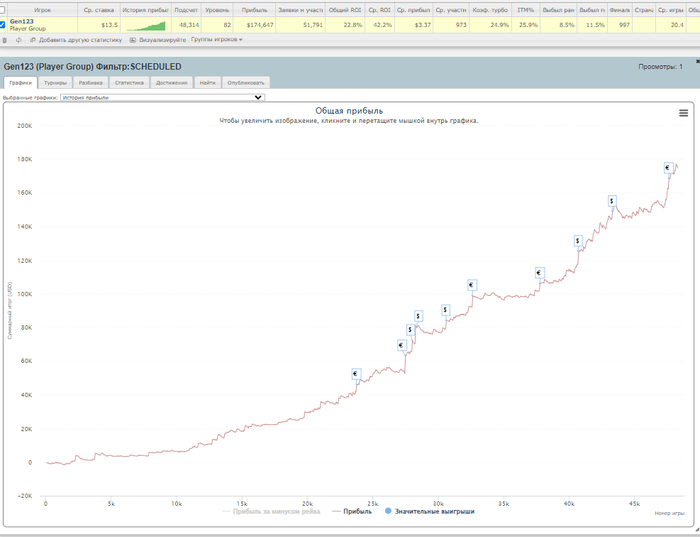
Task: Open the Достижения tab
Action: pos(172,83)
